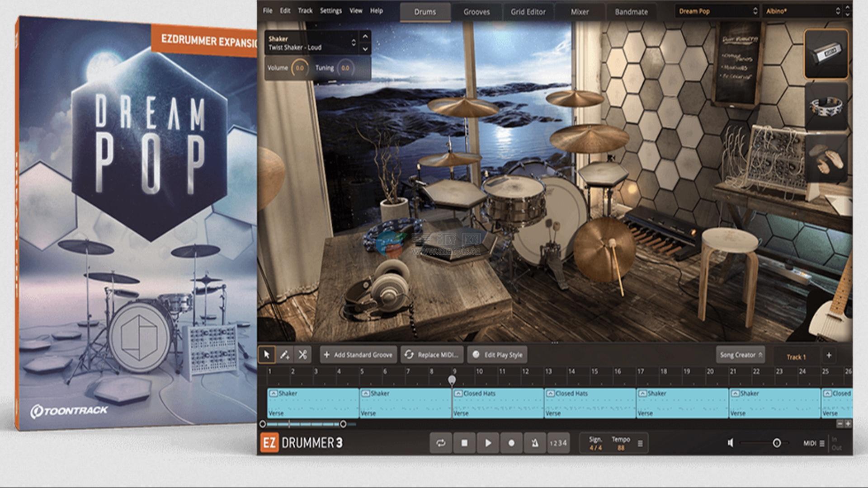Click Add Standard Groove button
Screen dimensions: 868x488
[358, 355]
